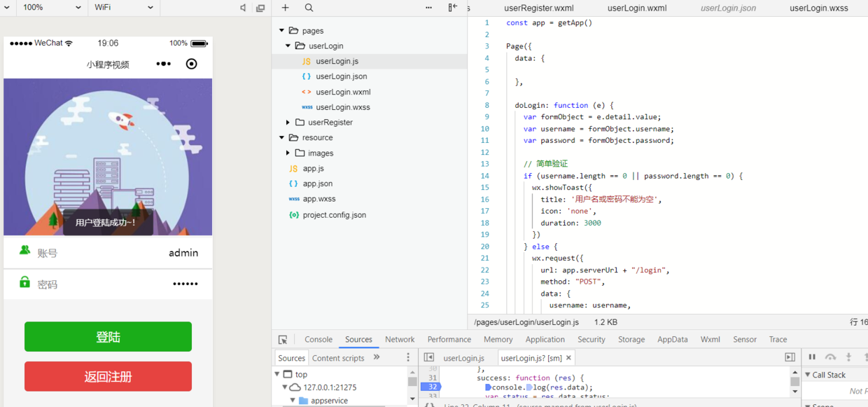Activate the inspect element picker icon
The image size is (868, 407).
283,340
